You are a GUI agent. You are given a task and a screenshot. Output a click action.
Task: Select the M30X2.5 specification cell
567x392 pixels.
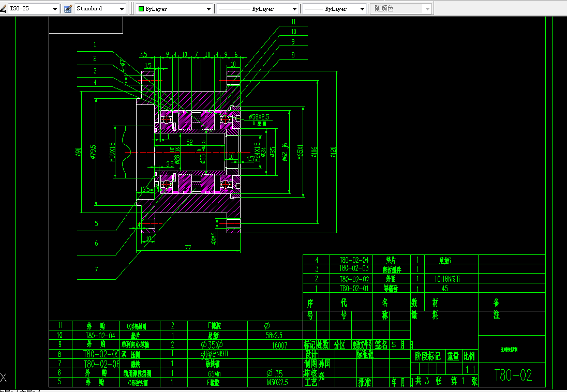(x=277, y=382)
